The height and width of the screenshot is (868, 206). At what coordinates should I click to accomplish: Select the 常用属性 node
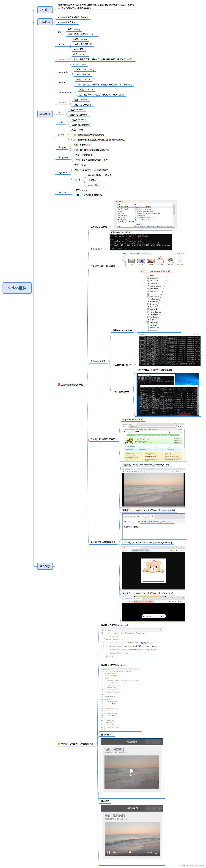[x=45, y=114]
